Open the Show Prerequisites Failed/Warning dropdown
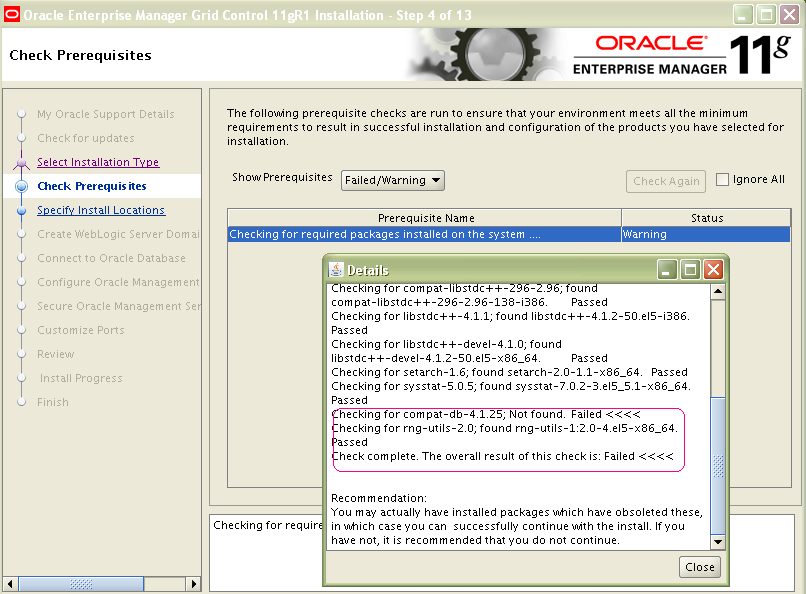The image size is (806, 594). tap(393, 181)
